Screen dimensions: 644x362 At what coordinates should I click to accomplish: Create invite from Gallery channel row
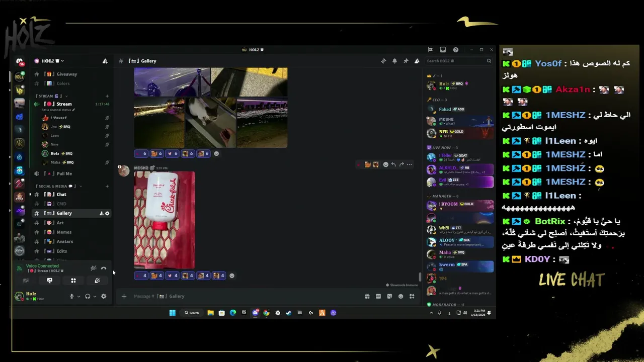[102, 213]
